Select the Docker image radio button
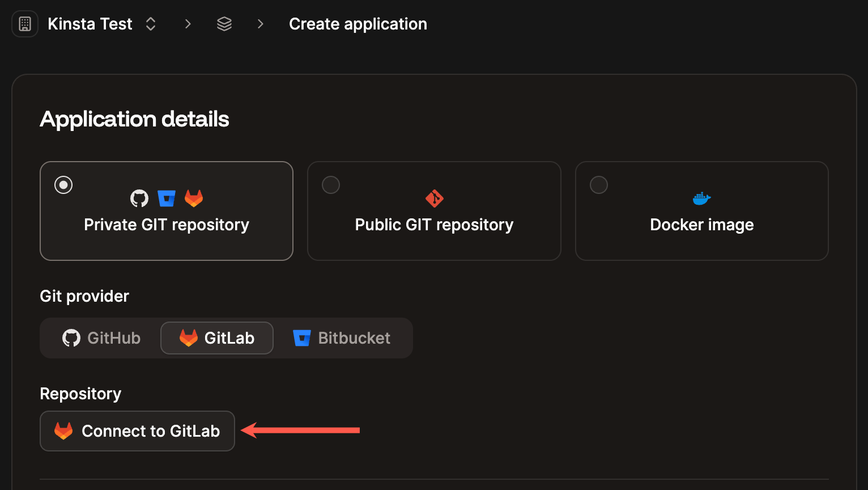Screen dimensions: 868x490 point(599,184)
